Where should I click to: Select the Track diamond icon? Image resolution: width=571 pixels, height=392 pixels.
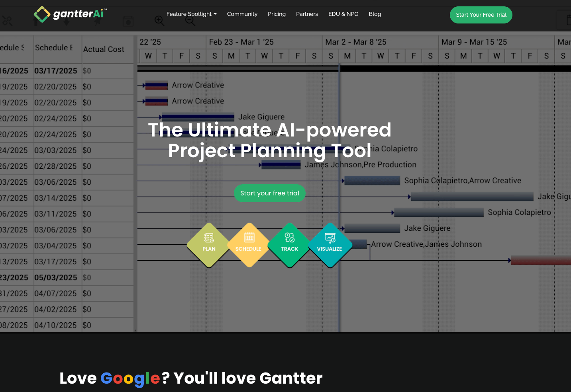(x=290, y=245)
